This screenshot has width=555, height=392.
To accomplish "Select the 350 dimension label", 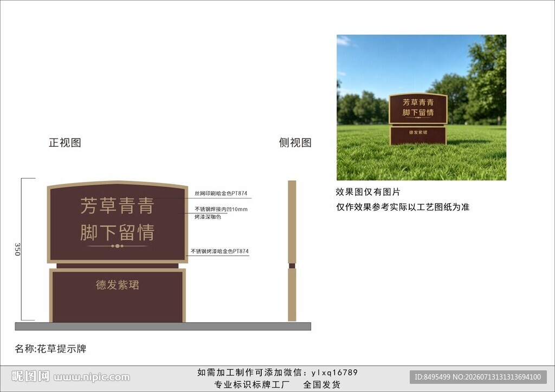I will (17, 249).
